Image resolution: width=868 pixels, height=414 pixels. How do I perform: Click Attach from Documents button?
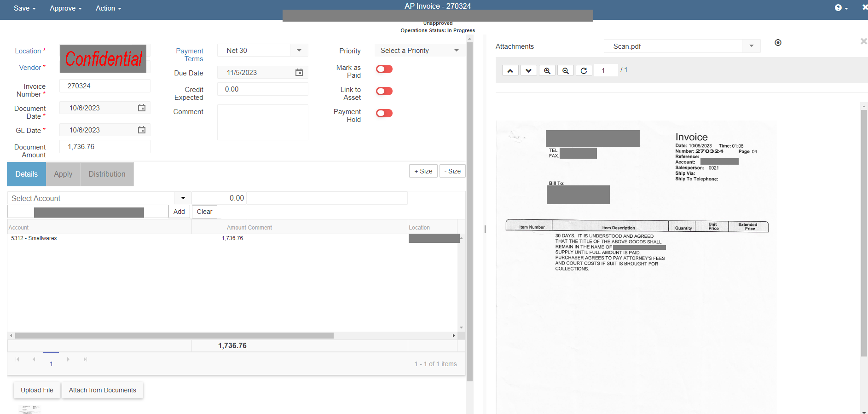click(x=103, y=390)
